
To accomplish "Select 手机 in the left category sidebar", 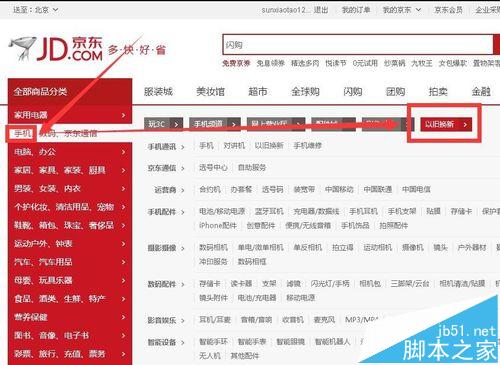I will (x=22, y=134).
